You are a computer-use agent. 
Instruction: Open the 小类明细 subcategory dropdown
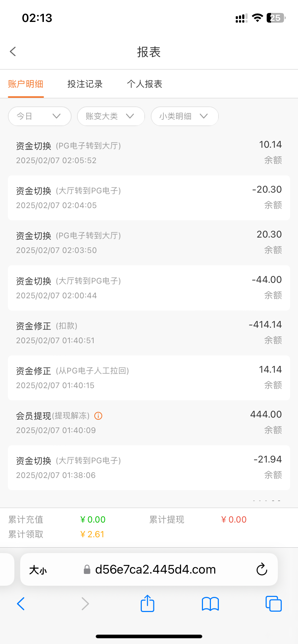(x=185, y=116)
